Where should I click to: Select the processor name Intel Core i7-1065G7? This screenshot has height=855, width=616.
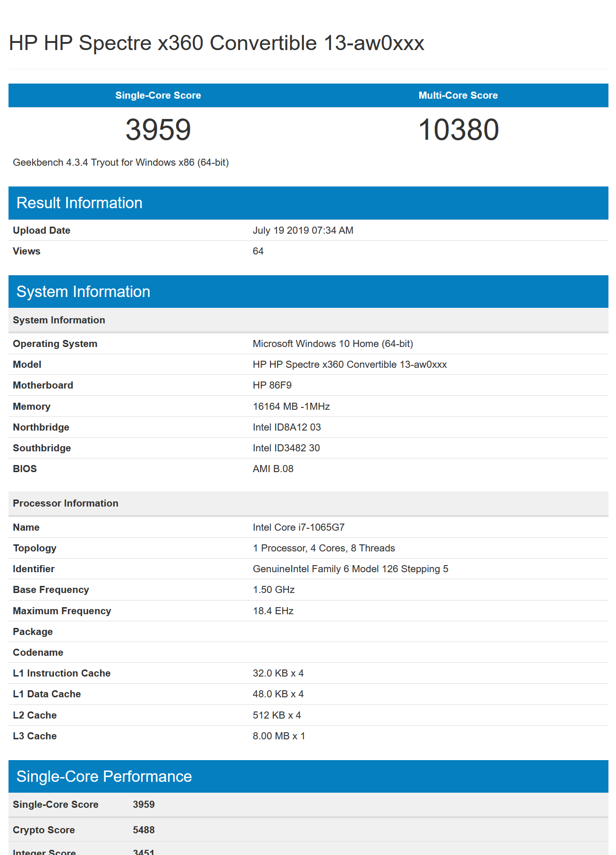click(298, 527)
